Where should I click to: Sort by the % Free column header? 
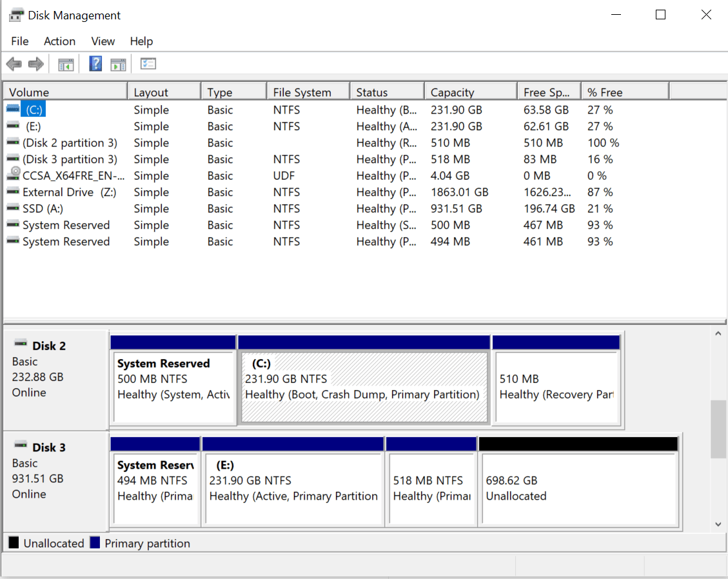pos(626,92)
